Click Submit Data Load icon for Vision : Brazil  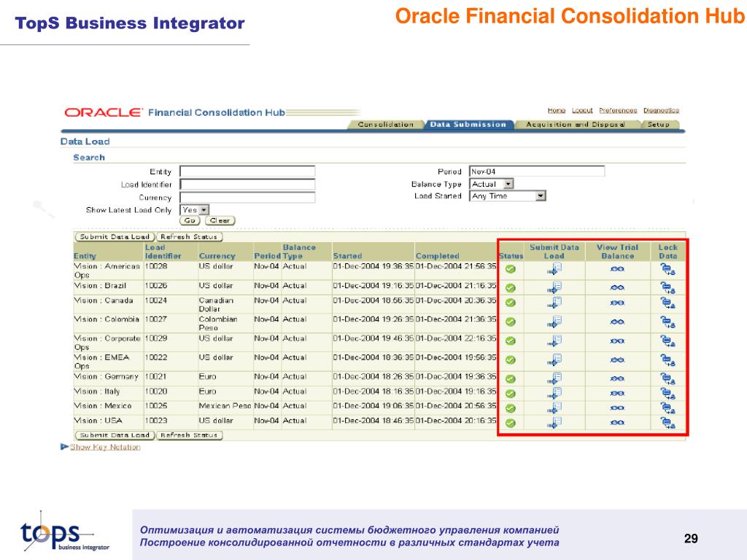click(x=554, y=287)
